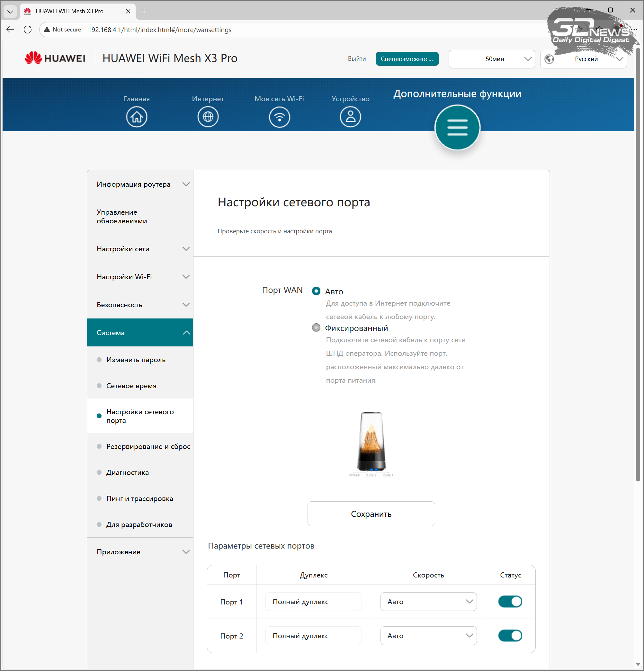Toggle Порт 2 status switch
This screenshot has width=644, height=671.
pyautogui.click(x=510, y=635)
